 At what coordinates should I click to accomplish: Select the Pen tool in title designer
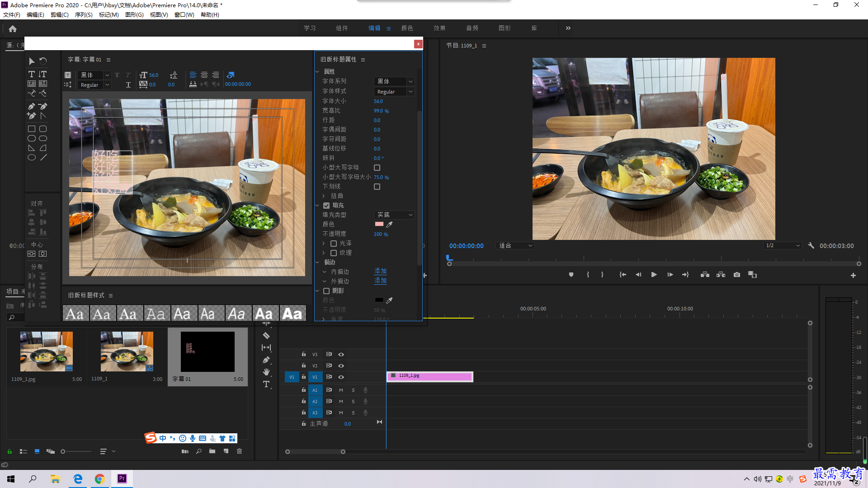click(x=32, y=107)
